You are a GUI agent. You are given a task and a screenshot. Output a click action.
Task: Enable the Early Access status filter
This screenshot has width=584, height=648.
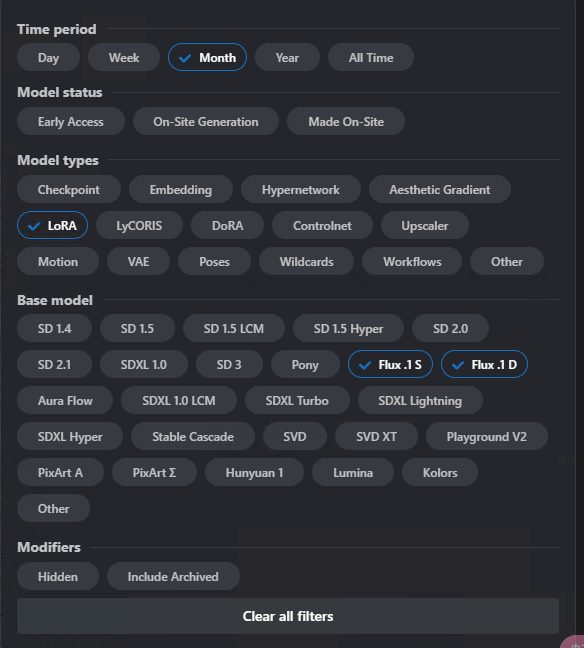71,122
